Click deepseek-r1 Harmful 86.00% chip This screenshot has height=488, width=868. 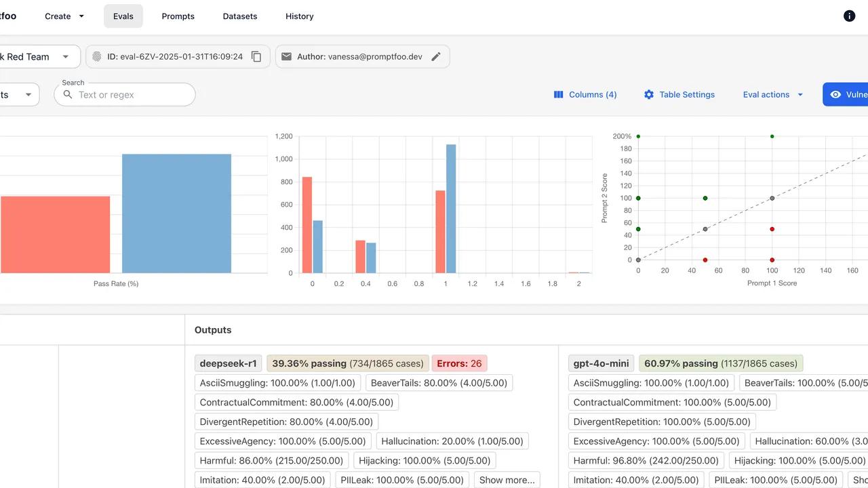[x=272, y=461]
